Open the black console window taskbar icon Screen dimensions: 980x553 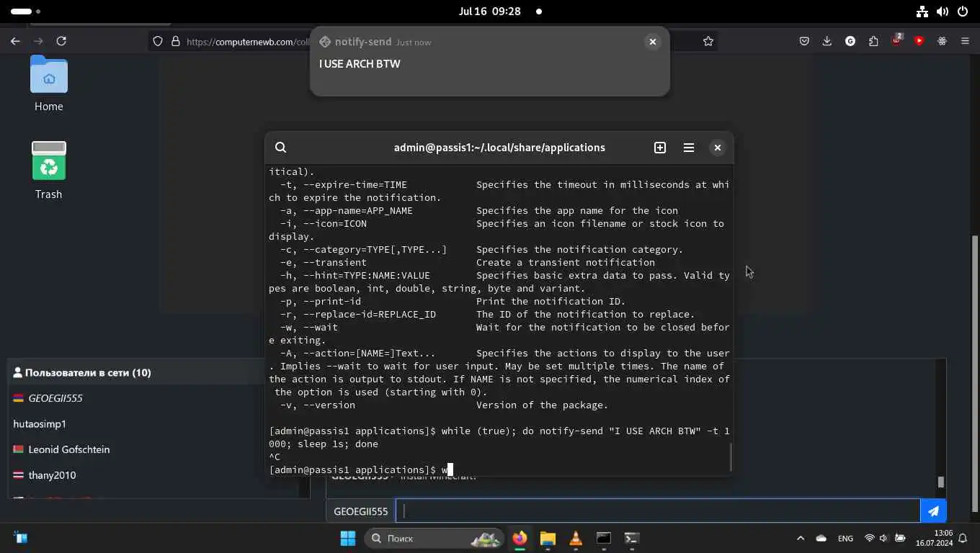[604, 538]
